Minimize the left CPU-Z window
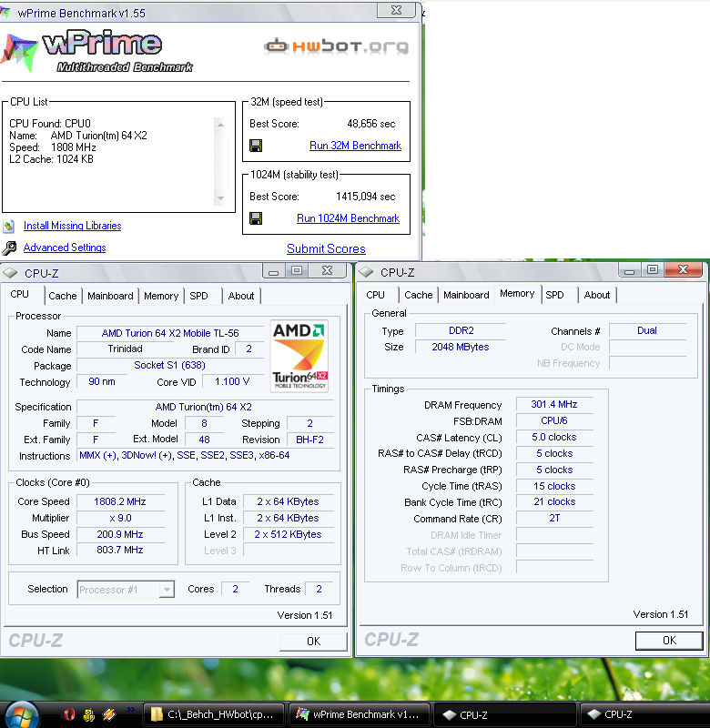This screenshot has width=710, height=728. pyautogui.click(x=273, y=271)
